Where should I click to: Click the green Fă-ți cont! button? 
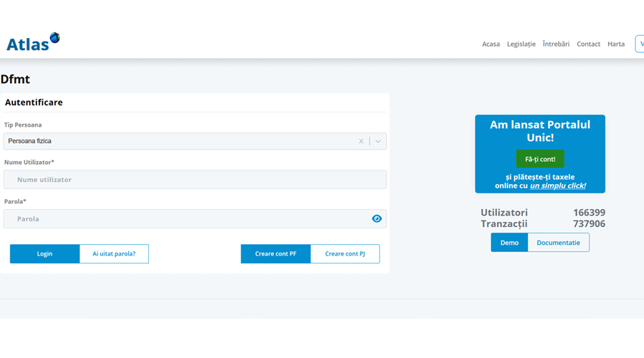pos(540,159)
